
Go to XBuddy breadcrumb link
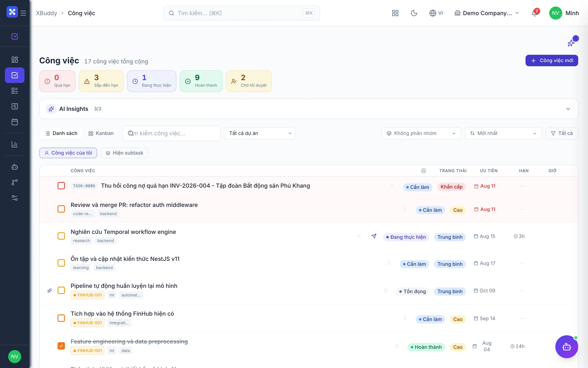[x=47, y=13]
